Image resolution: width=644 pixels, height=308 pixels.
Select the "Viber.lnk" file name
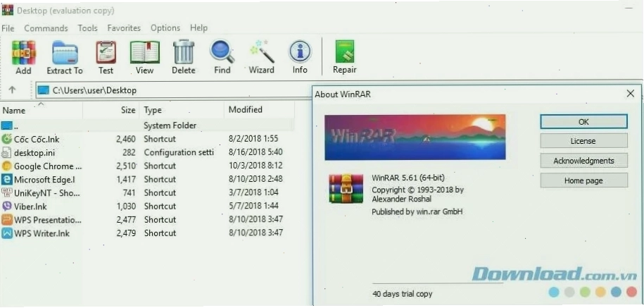click(x=30, y=207)
